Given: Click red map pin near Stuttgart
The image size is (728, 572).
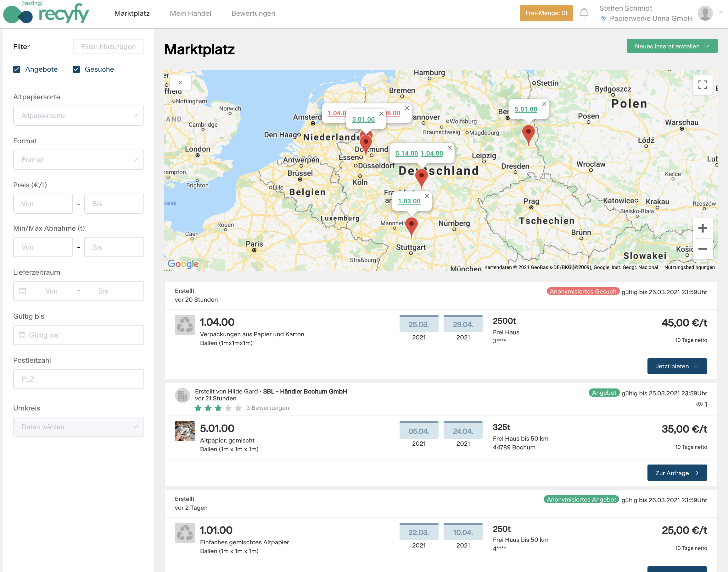Looking at the screenshot, I should 411,225.
